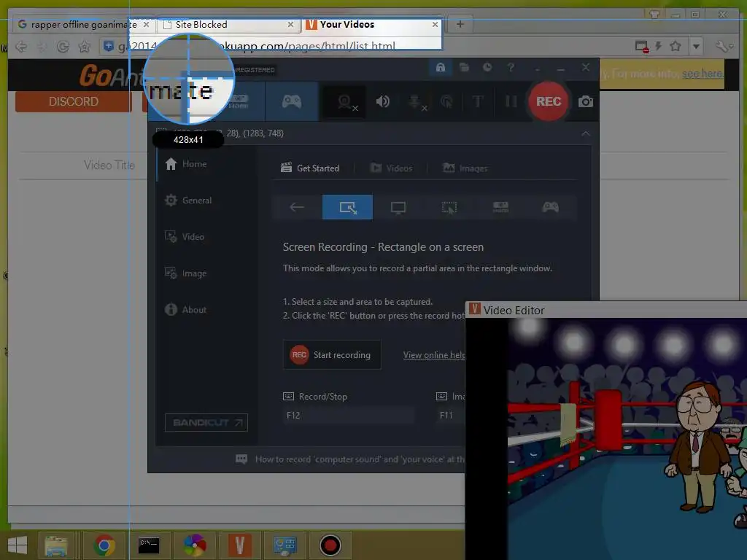Click the browser forward arrow
The image size is (747, 560).
(42, 46)
